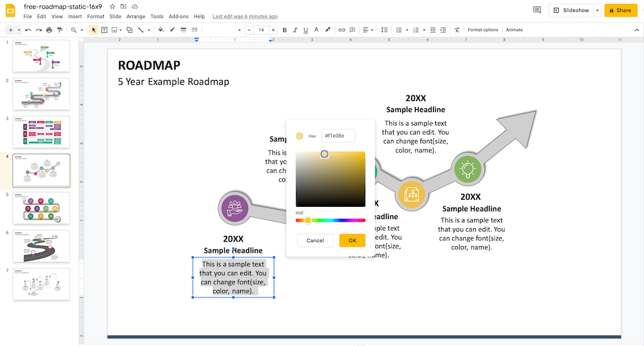Image resolution: width=644 pixels, height=346 pixels.
Task: Click the Text color icon
Action: click(316, 30)
